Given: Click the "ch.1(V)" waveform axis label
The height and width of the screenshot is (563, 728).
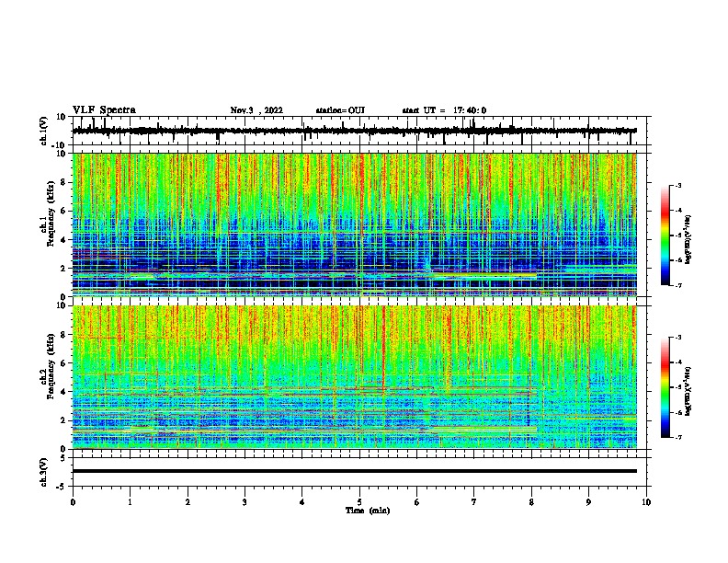Looking at the screenshot, I should [44, 131].
